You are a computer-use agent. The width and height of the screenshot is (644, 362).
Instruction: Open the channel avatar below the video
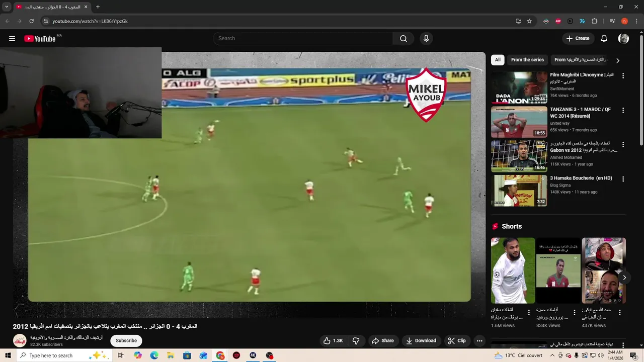(20, 341)
